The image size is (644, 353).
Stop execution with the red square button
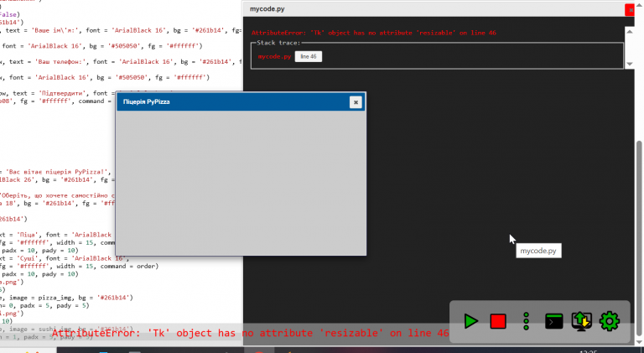498,321
